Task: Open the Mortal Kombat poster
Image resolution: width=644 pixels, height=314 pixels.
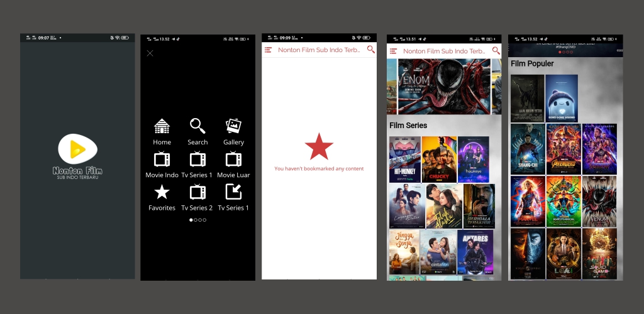Action: 528,254
